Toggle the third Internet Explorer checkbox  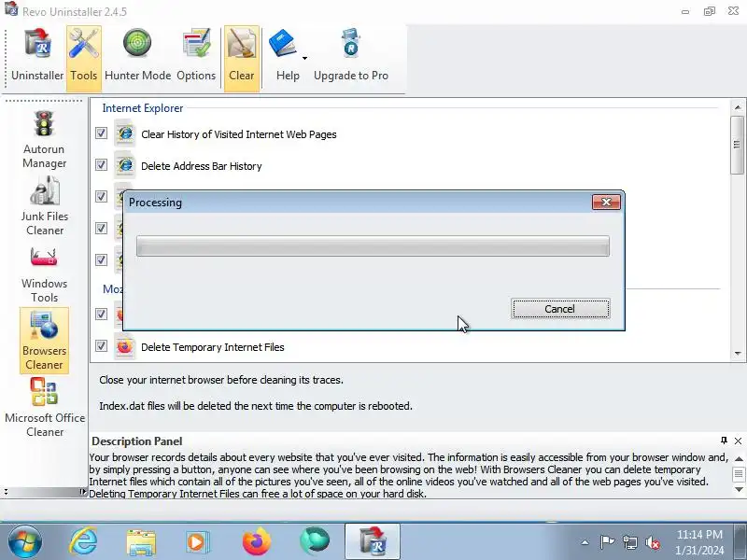[x=101, y=196]
